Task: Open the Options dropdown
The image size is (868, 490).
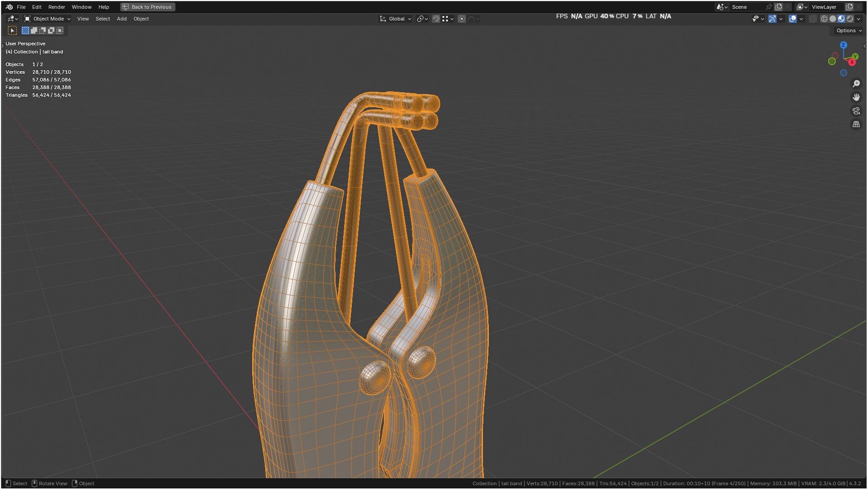Action: click(x=849, y=30)
